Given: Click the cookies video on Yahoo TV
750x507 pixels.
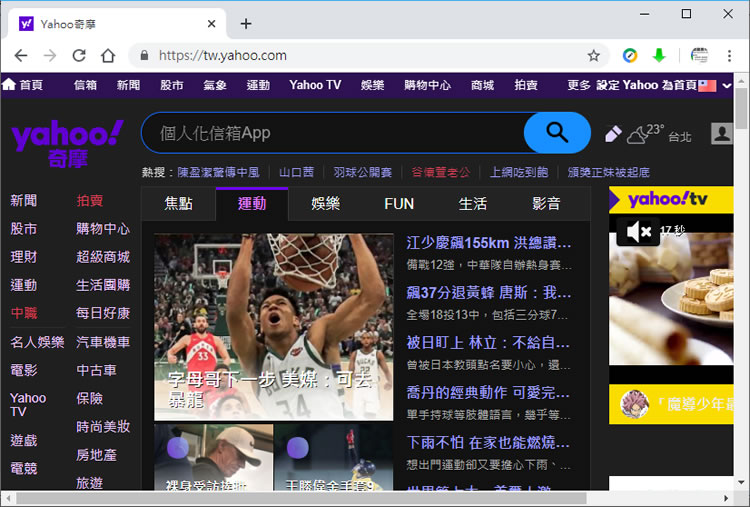Looking at the screenshot, I should pos(671,299).
